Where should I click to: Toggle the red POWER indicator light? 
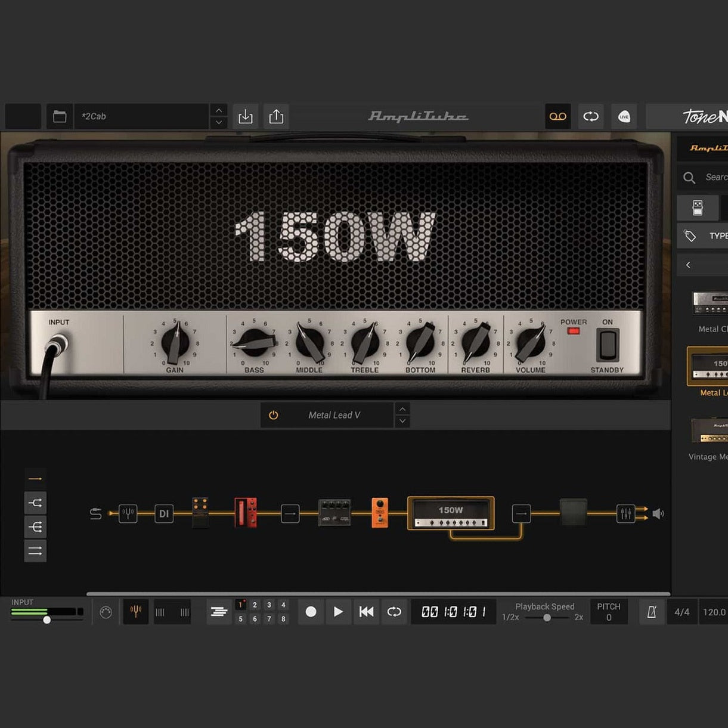(x=574, y=331)
